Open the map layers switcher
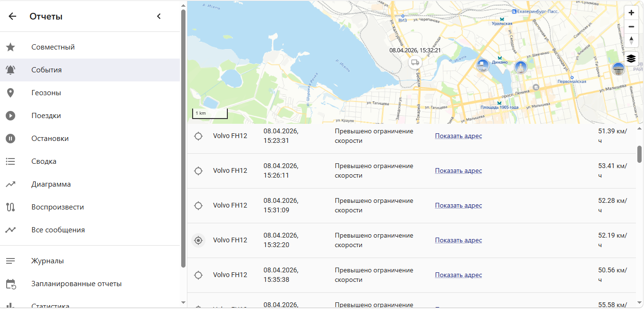The width and height of the screenshot is (644, 309). 631,59
